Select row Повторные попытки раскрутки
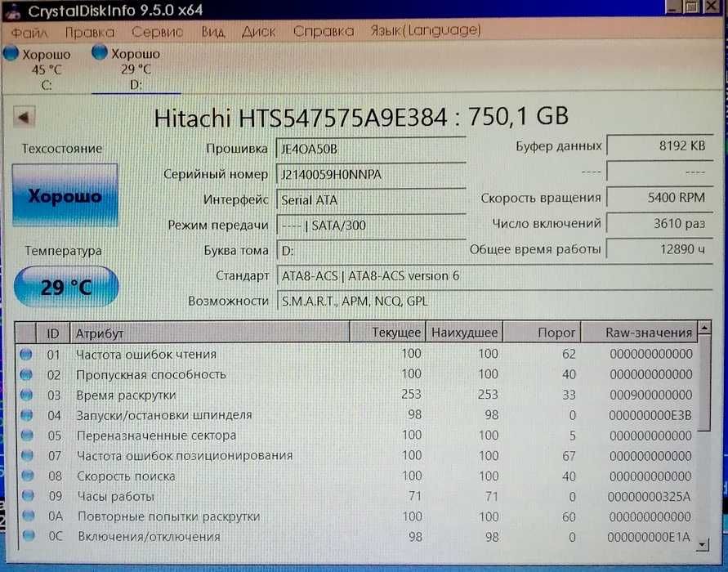Screen dimensions: 728x572 (356, 516)
